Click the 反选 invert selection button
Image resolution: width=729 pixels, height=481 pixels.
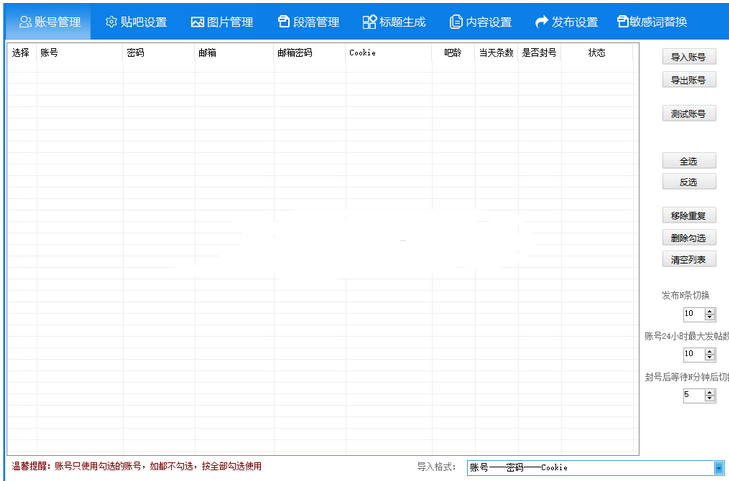pos(689,182)
